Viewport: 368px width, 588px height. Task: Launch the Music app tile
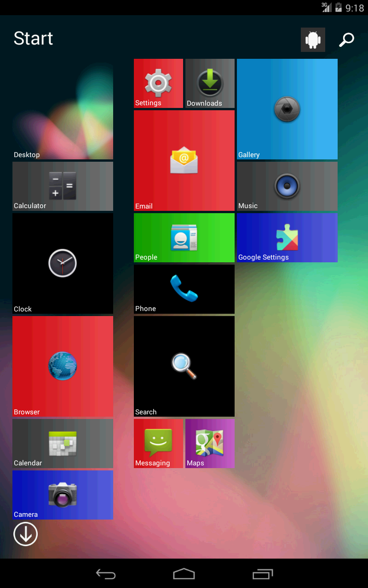click(x=287, y=187)
